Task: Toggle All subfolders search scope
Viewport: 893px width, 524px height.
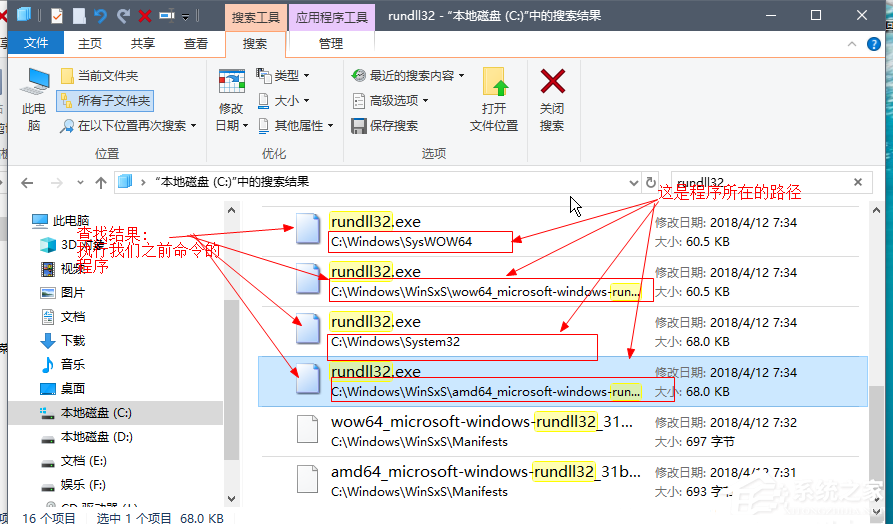Action: coord(105,101)
